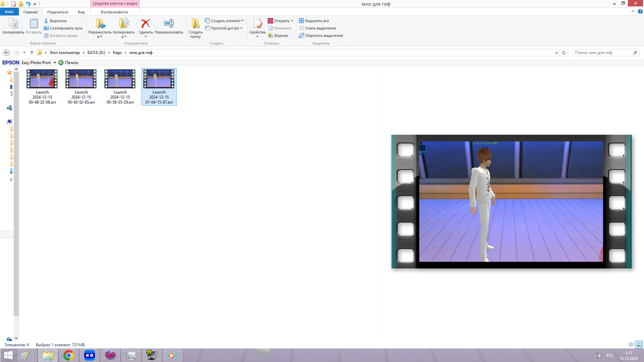644x362 pixels.
Task: Switch to large thumbnails view icon
Action: pos(639,345)
